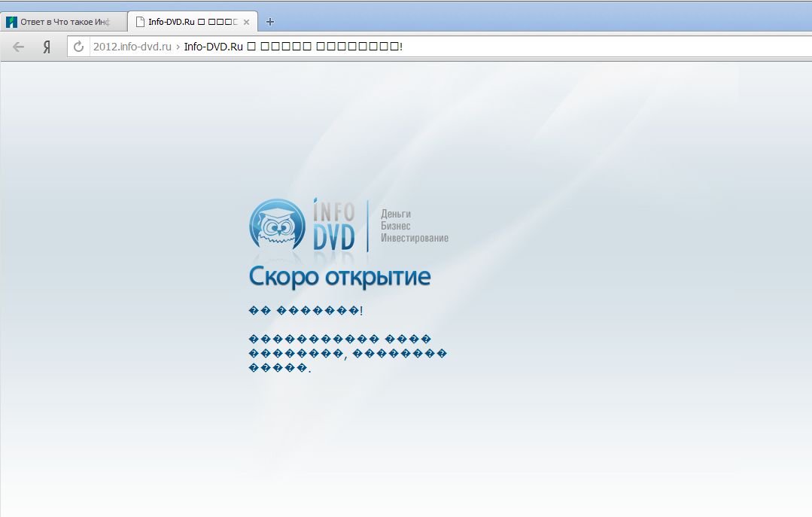Viewport: 812px width, 517px height.
Task: Click the Yandex 'Я' home button
Action: click(47, 47)
